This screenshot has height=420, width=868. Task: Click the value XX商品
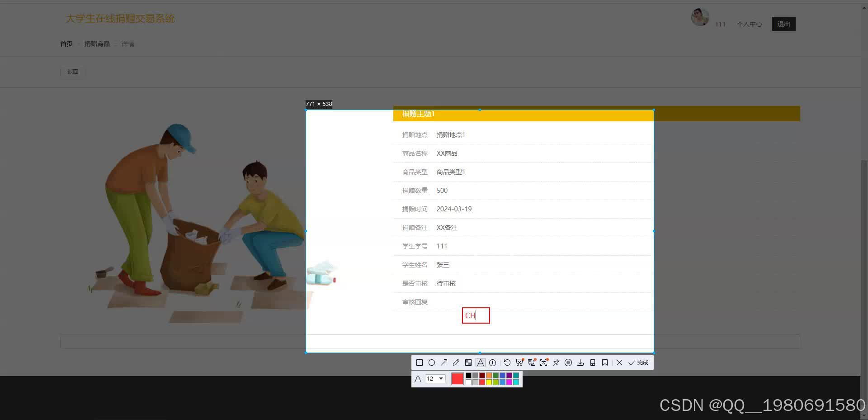(x=447, y=153)
